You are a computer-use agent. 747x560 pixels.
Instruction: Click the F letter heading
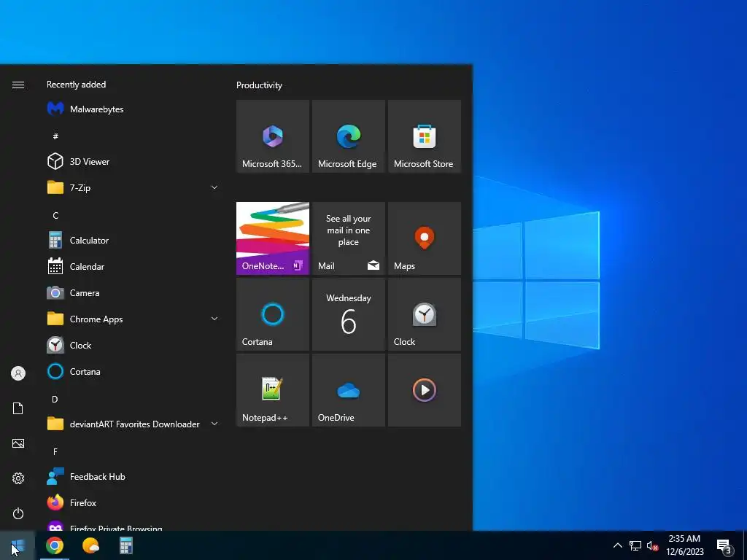[x=55, y=451]
